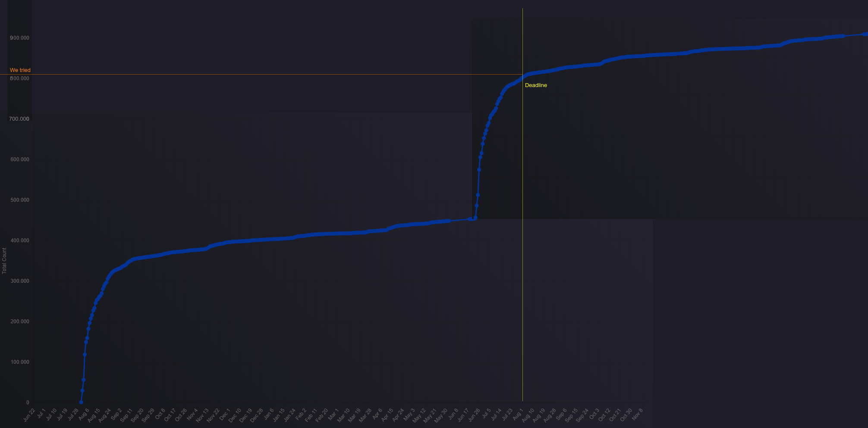
Task: Click the 'Nov 4' x-axis date label
Action: point(192,414)
